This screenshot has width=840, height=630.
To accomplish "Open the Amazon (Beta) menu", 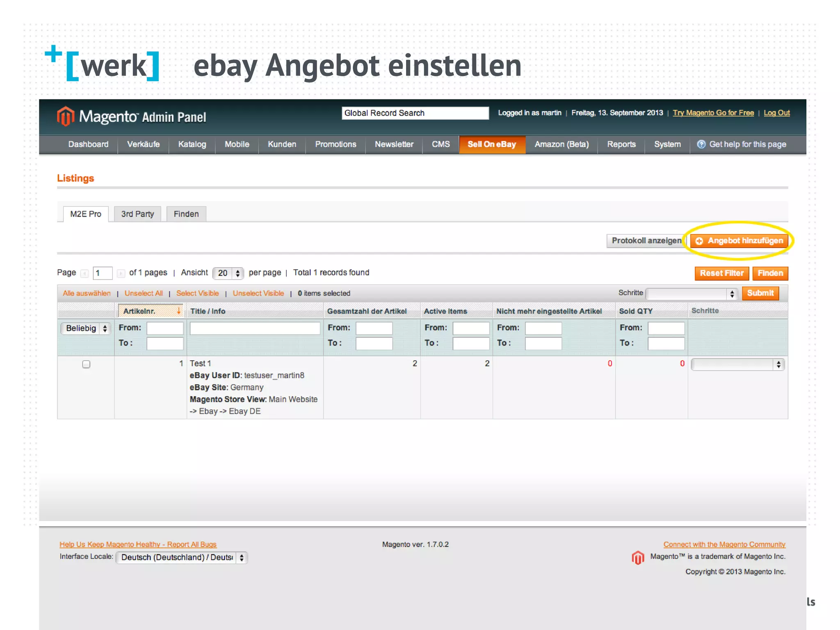I will tap(562, 144).
